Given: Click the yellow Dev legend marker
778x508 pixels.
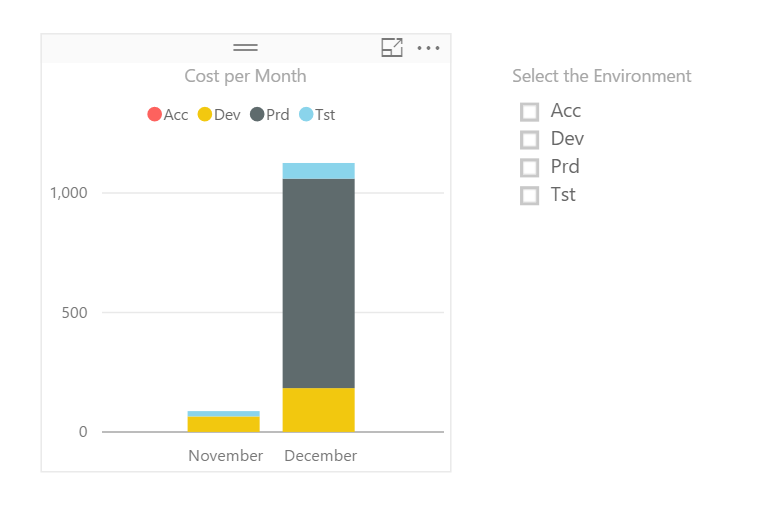Looking at the screenshot, I should [205, 114].
